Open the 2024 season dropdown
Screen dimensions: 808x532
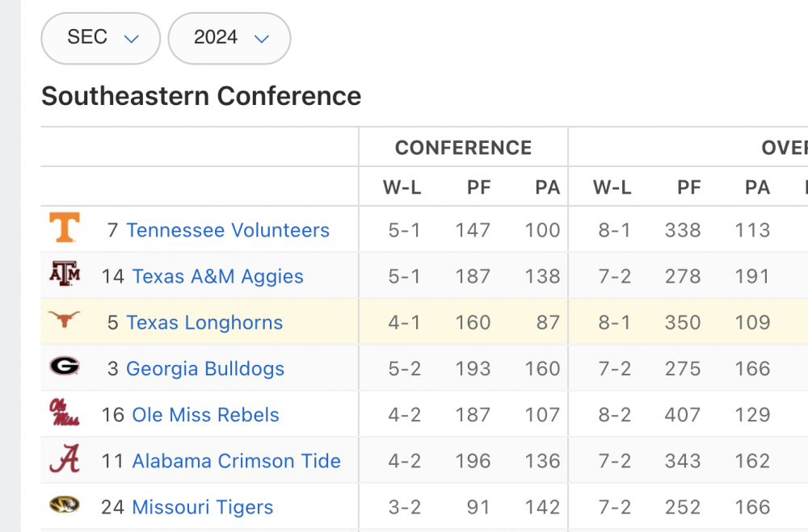229,38
